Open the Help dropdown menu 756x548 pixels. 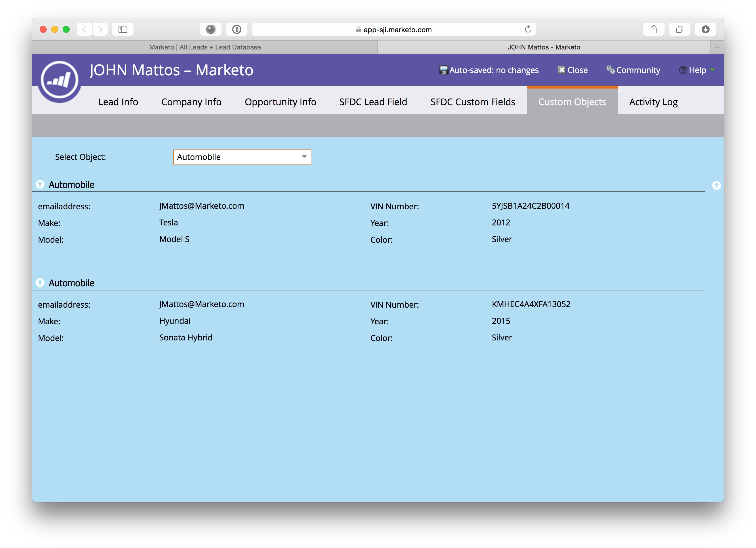click(697, 70)
